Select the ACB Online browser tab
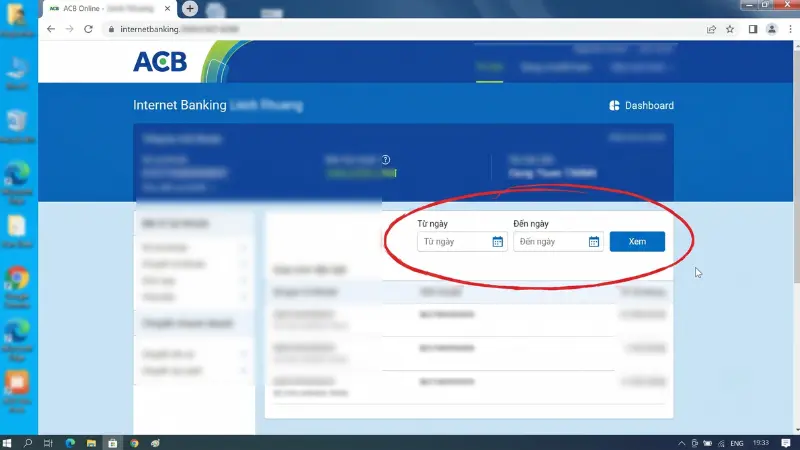Screen dimensions: 800x450 pyautogui.click(x=110, y=9)
